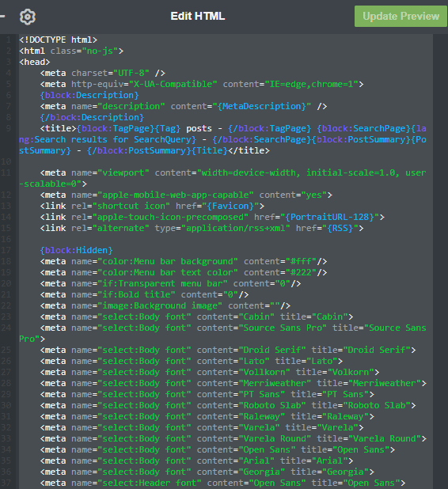Image resolution: width=448 pixels, height=489 pixels.
Task: Click the {block:Hidden} tag
Action: point(76,250)
